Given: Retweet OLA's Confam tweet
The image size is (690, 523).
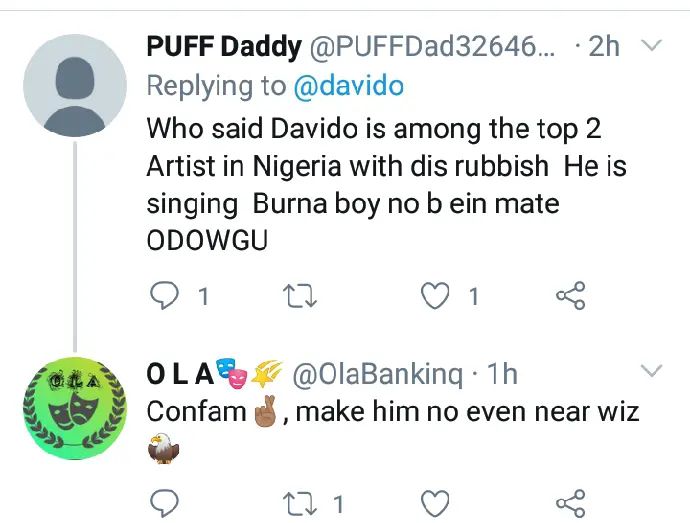Looking at the screenshot, I should coord(300,500).
